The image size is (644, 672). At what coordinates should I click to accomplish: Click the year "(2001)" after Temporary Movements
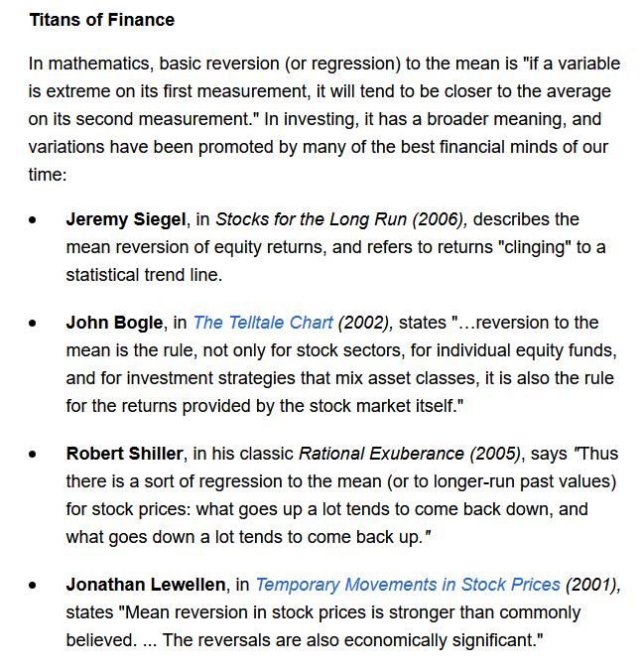point(593,585)
